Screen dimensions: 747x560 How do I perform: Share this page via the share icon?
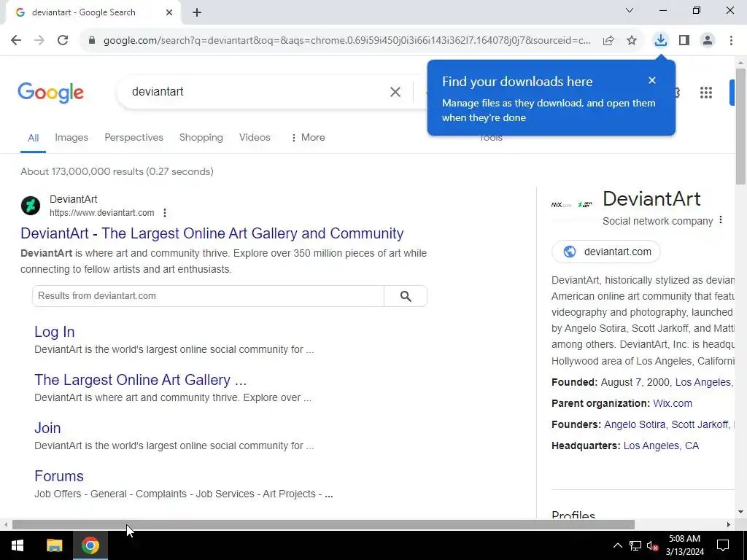click(608, 41)
